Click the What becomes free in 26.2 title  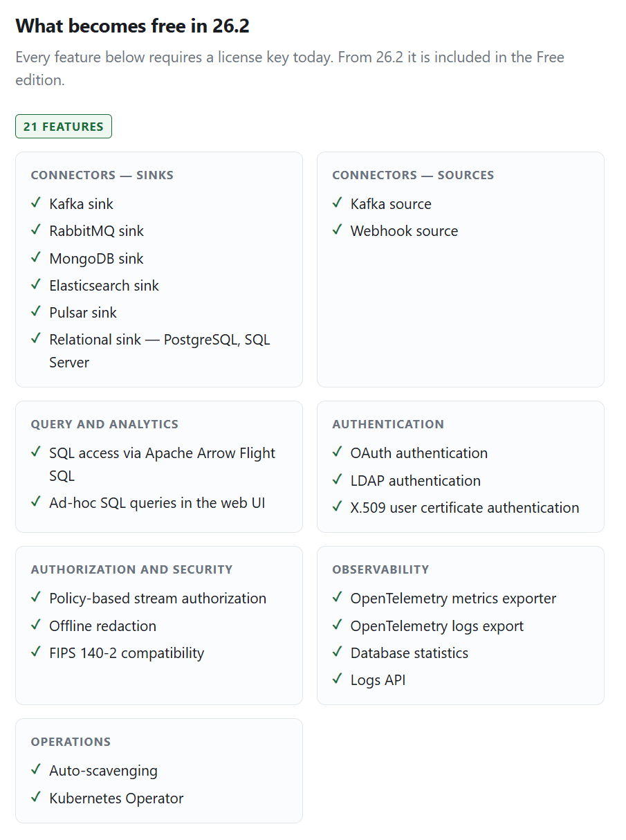point(132,26)
